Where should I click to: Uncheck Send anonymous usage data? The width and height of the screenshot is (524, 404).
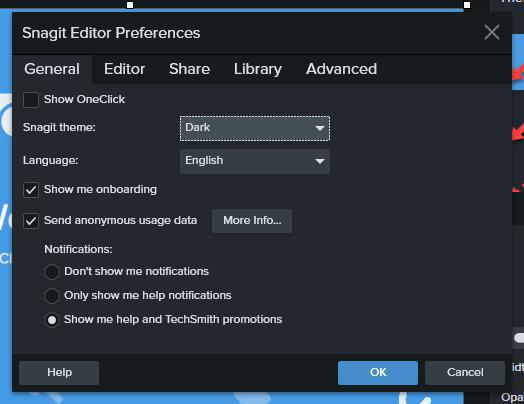coord(31,221)
